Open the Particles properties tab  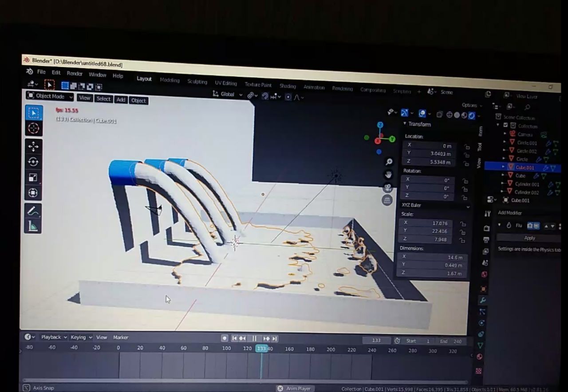coord(482,312)
